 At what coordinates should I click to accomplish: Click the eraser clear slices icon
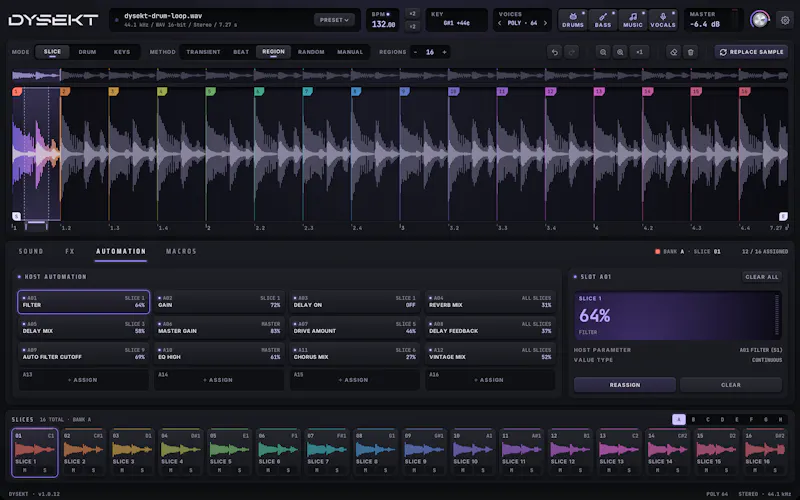tap(673, 52)
